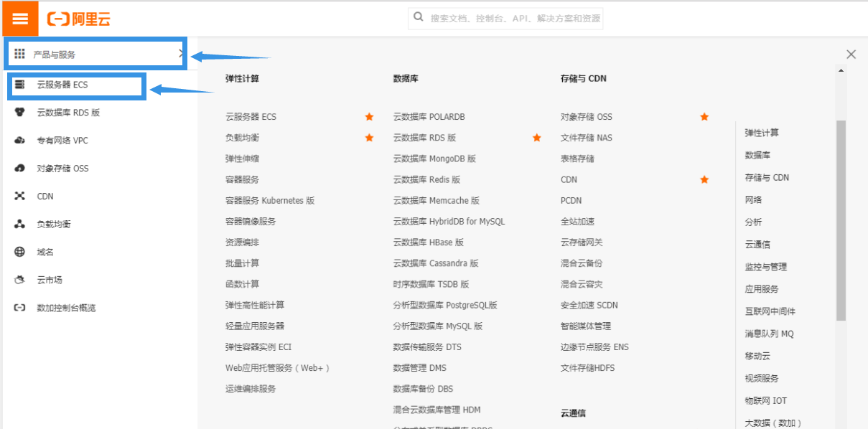Unstar 云服务器 ECS in the product list

pyautogui.click(x=369, y=117)
